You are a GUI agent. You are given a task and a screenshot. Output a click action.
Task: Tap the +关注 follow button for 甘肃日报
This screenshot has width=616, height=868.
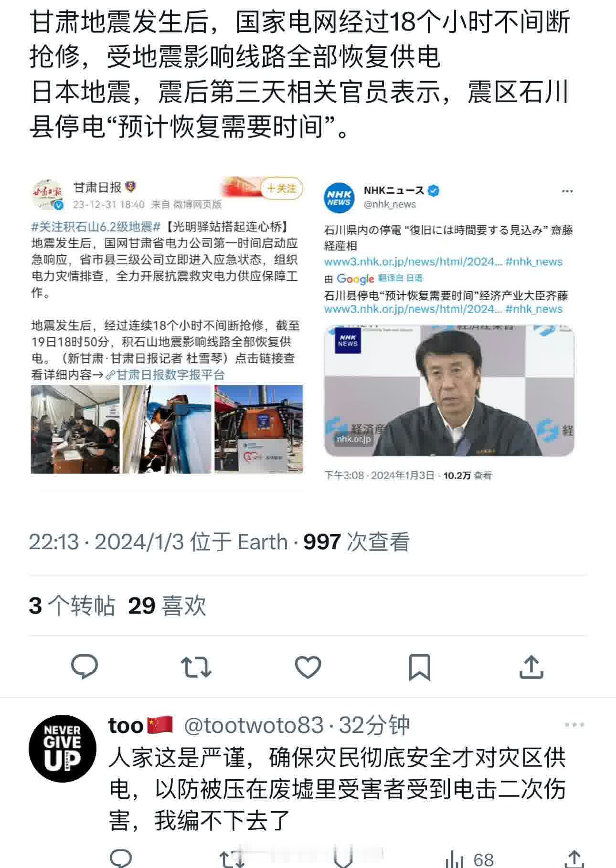point(282,188)
